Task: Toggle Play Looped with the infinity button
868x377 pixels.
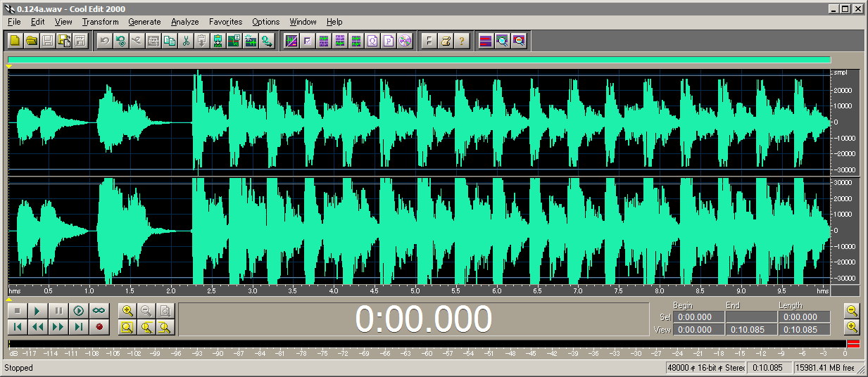Action: [98, 311]
